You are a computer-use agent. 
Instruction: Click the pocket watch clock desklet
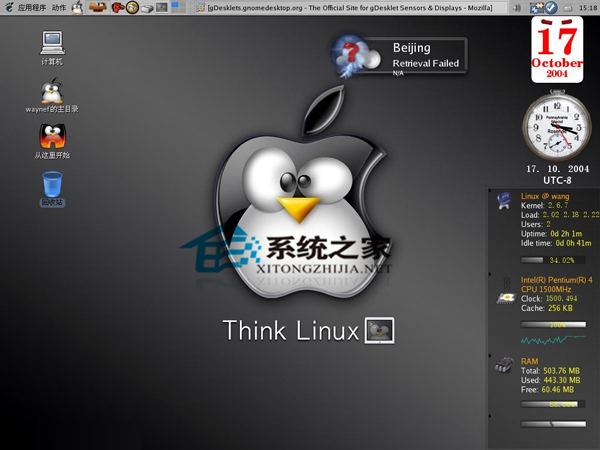tap(557, 126)
